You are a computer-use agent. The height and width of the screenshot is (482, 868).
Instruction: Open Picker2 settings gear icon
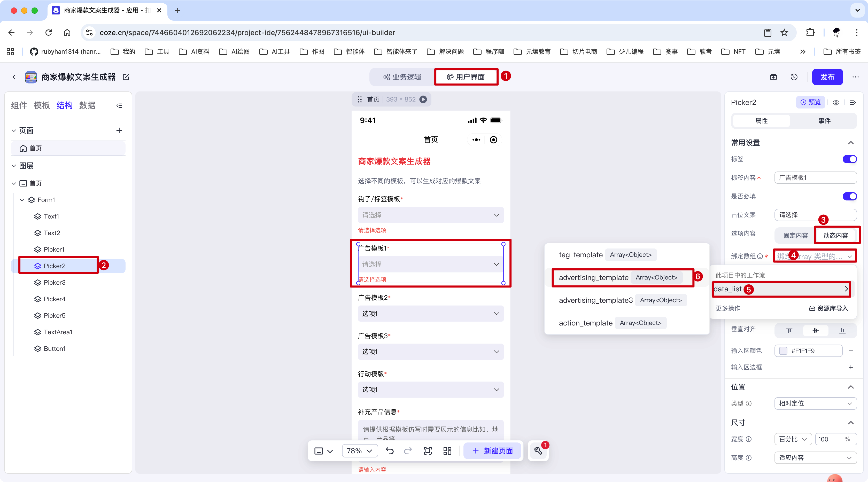click(x=836, y=102)
